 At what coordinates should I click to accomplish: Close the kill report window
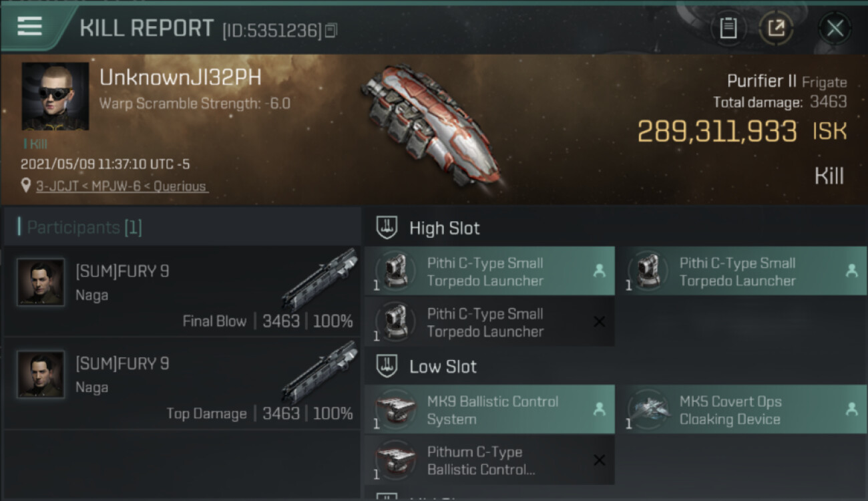(x=835, y=29)
